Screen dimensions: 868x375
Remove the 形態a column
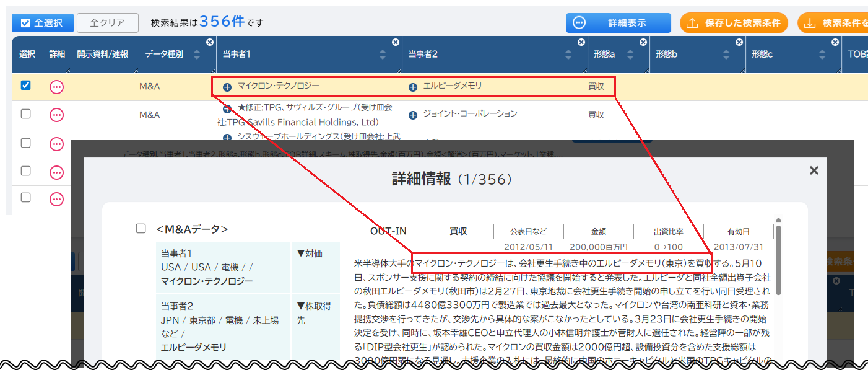pos(643,42)
